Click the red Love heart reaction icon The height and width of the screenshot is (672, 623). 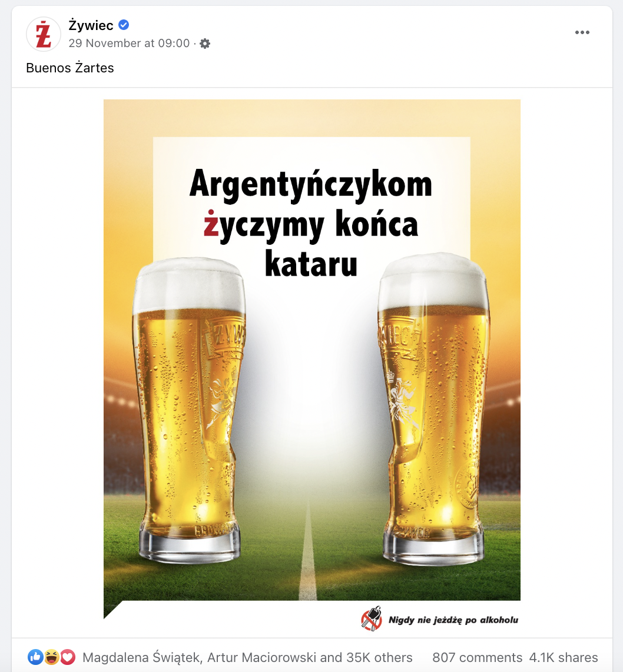(67, 657)
